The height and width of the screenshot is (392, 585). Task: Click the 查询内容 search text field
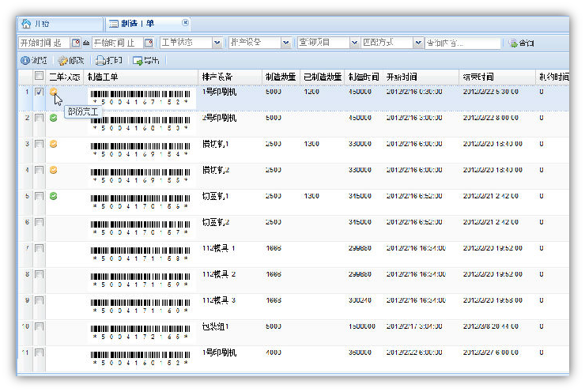(x=462, y=43)
